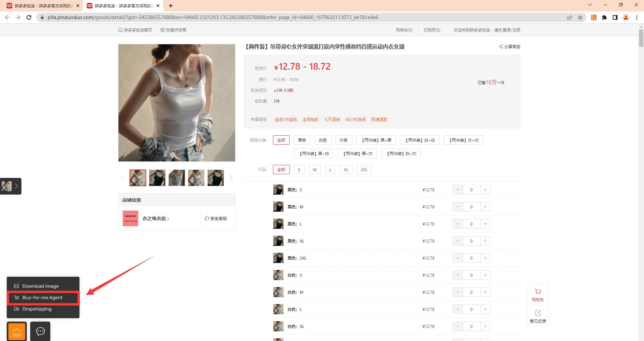
Task: Click 分享商品 share product
Action: [x=509, y=47]
